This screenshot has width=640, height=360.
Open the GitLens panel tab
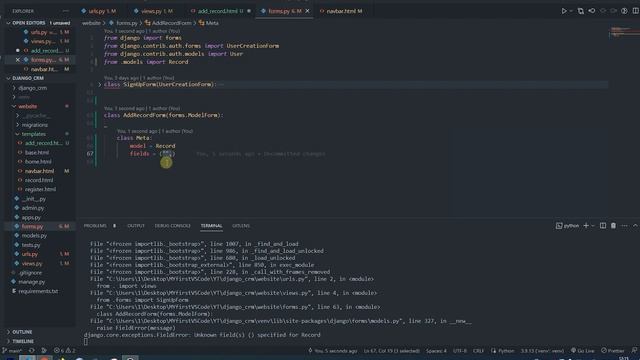coord(241,226)
